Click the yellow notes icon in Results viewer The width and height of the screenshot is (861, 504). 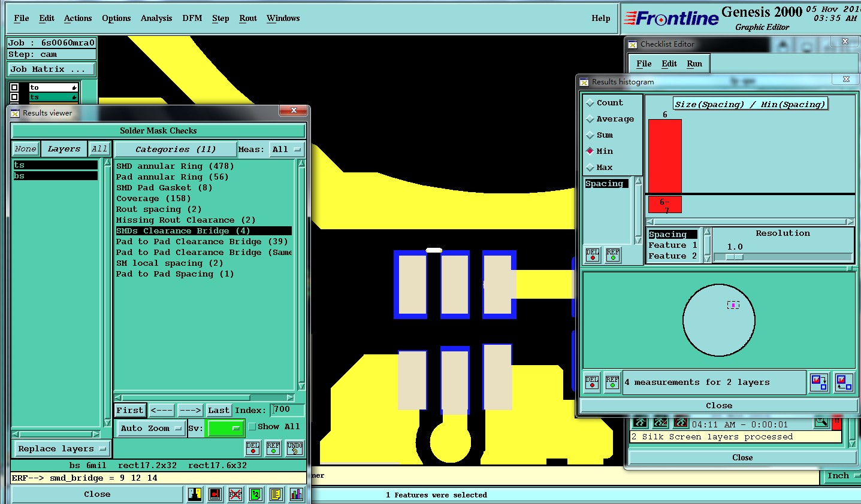(276, 494)
